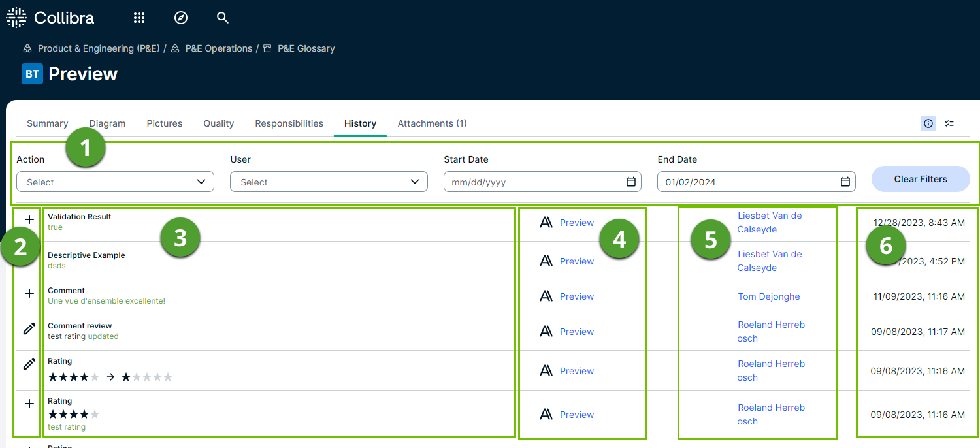Open the Responsibilities tab
The image size is (980, 448).
tap(289, 123)
